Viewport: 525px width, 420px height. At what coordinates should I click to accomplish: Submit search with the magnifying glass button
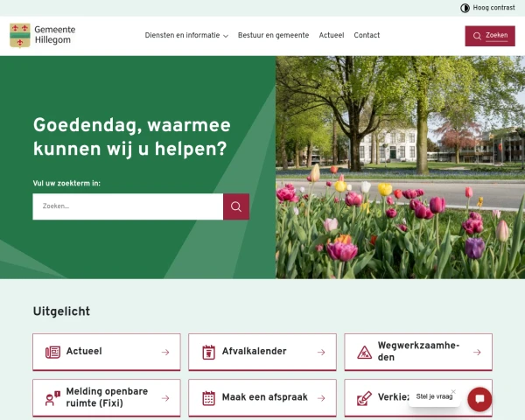point(236,206)
